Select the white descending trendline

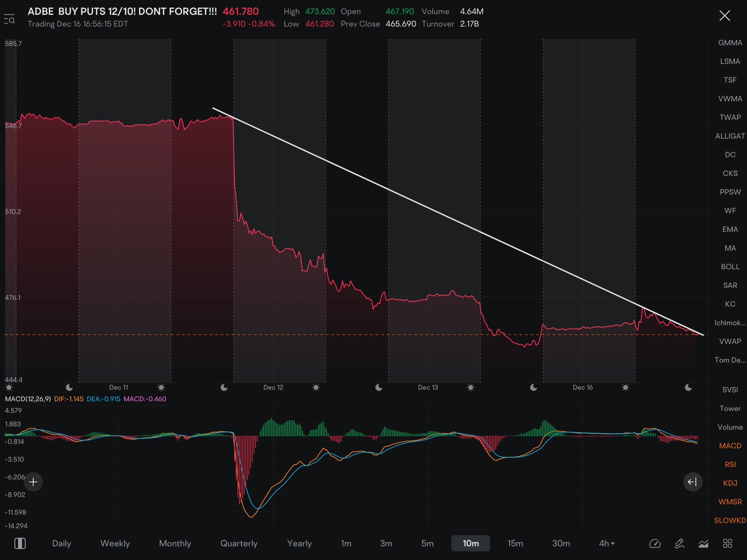[x=458, y=221]
